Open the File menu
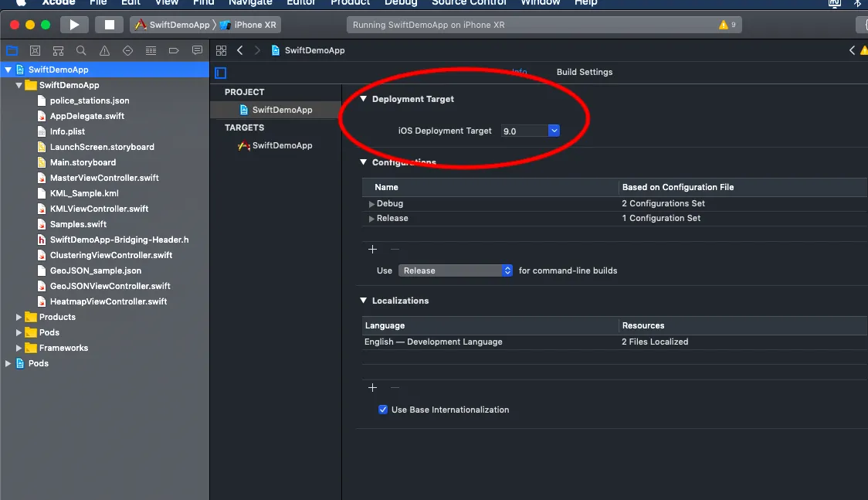This screenshot has height=500, width=868. pos(98,2)
